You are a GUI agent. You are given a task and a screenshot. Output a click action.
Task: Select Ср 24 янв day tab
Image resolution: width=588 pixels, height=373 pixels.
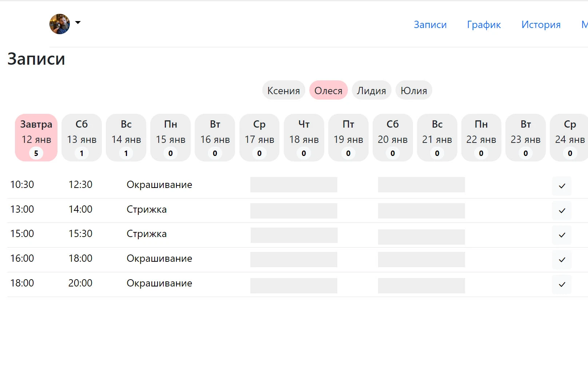coord(569,137)
